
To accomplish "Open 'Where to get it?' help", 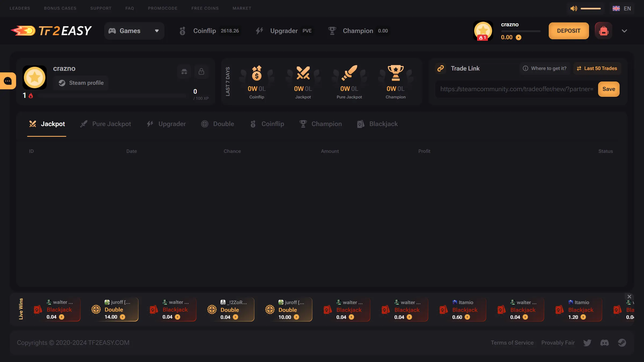I will (x=545, y=68).
